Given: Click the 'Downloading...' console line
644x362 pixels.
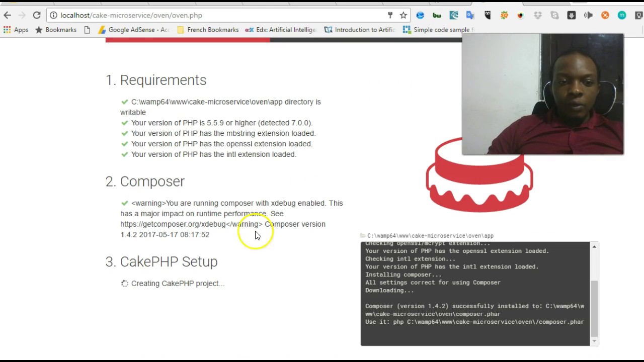Looking at the screenshot, I should tap(389, 290).
